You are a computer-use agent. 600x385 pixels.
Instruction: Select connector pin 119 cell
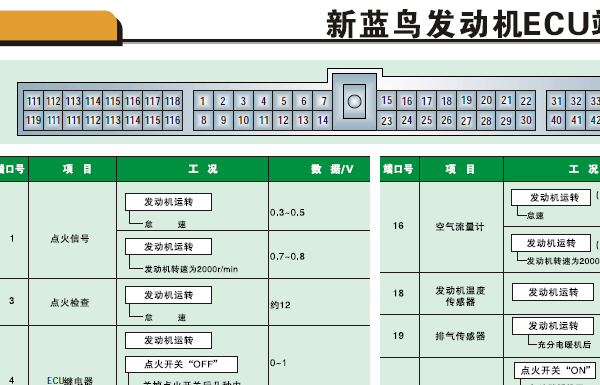33,121
